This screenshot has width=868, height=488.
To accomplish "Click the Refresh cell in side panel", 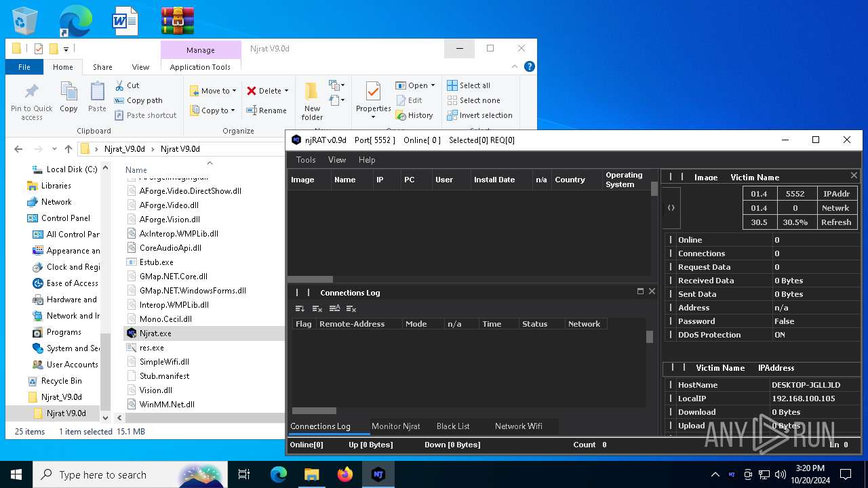I will [x=836, y=222].
